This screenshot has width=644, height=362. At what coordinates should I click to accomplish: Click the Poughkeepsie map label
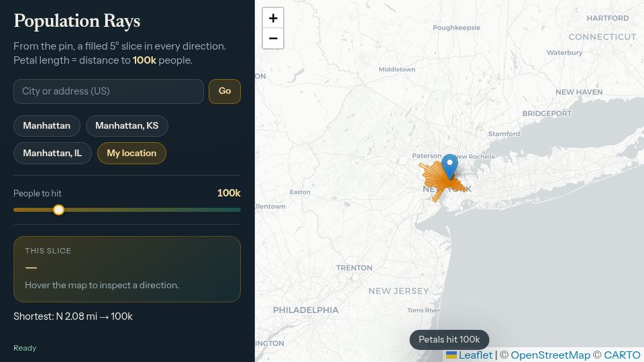pos(456,27)
